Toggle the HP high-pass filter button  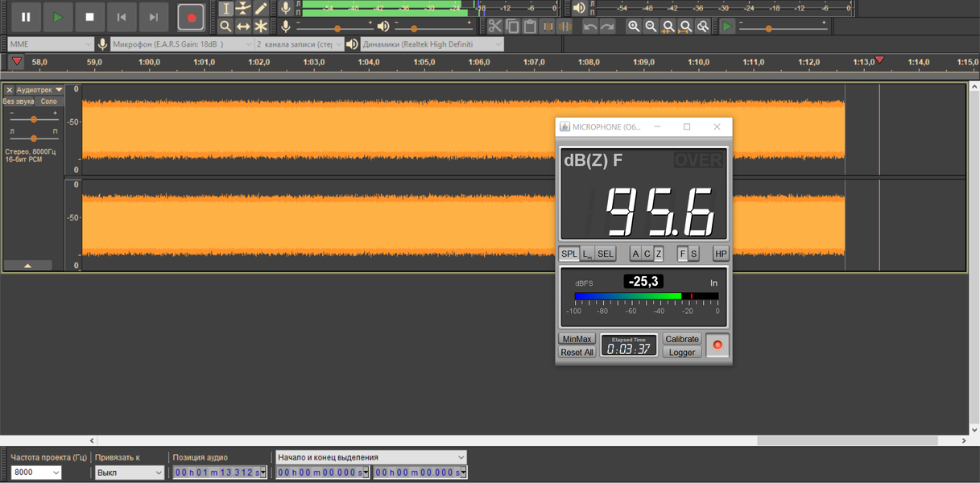pos(721,254)
